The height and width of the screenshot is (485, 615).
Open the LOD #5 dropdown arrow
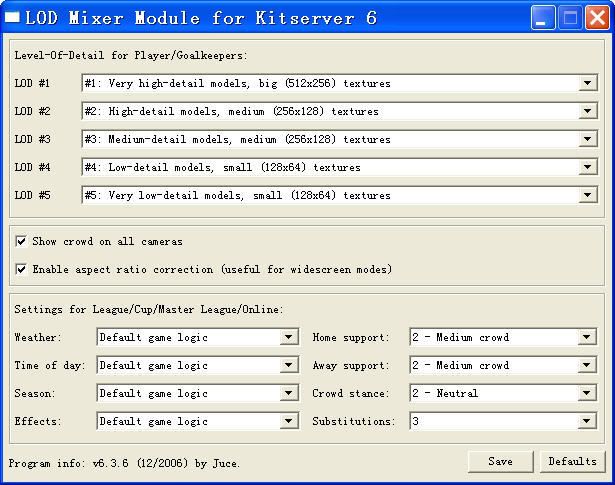point(587,195)
